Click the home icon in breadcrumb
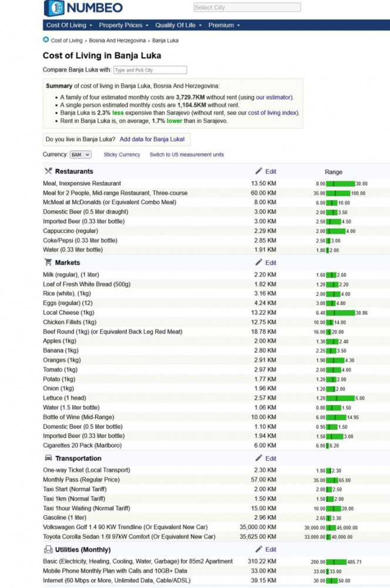Image resolution: width=390 pixels, height=588 pixels. pyautogui.click(x=46, y=40)
